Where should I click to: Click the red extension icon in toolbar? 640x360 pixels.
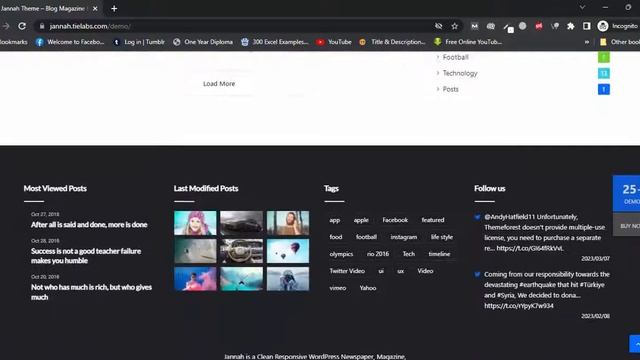539,26
